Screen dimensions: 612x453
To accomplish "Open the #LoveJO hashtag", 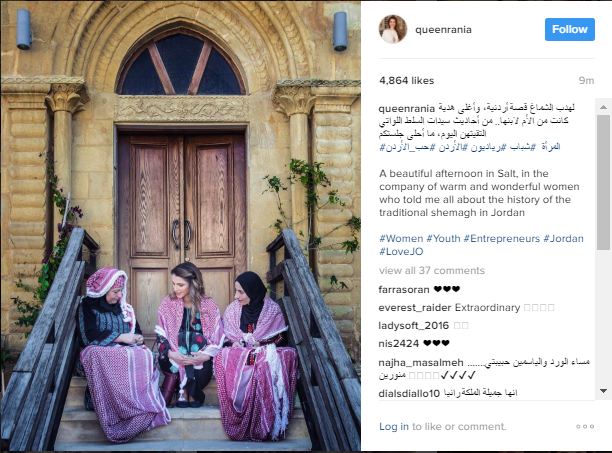I will click(x=401, y=252).
